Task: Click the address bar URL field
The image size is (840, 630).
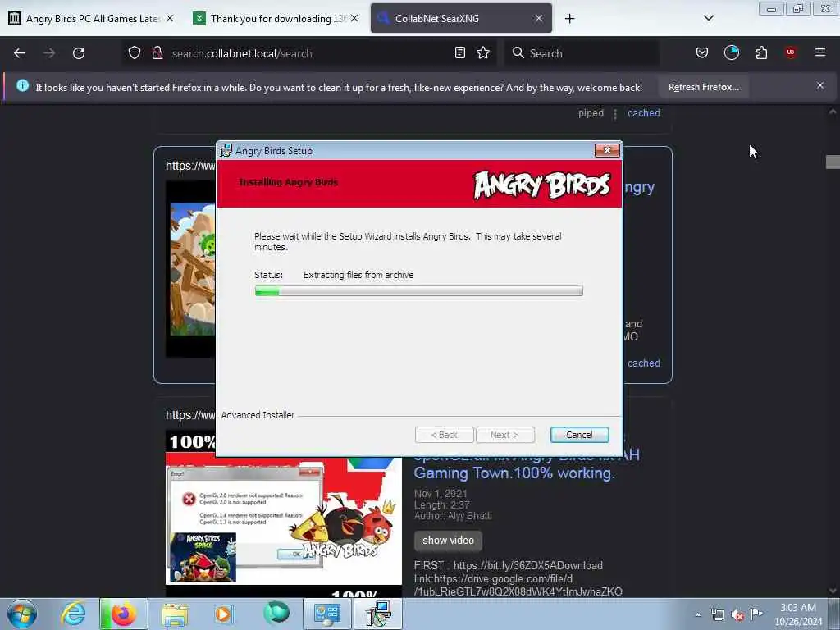Action: pos(308,53)
